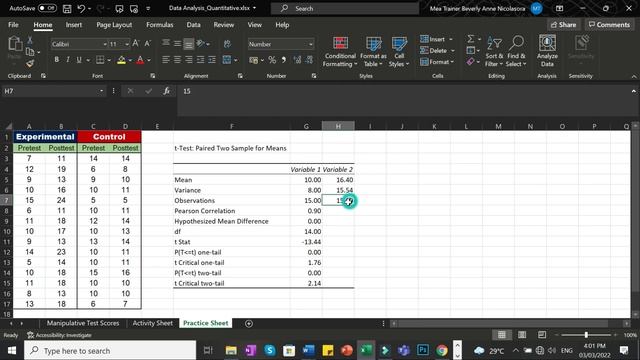Image resolution: width=640 pixels, height=360 pixels.
Task: Open Google Chrome from taskbar
Action: click(x=442, y=350)
